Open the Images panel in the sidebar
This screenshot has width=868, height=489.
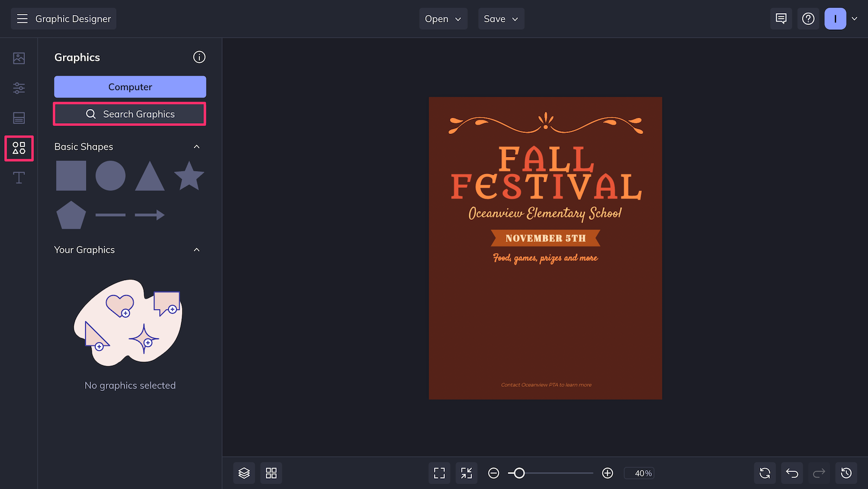pyautogui.click(x=18, y=58)
